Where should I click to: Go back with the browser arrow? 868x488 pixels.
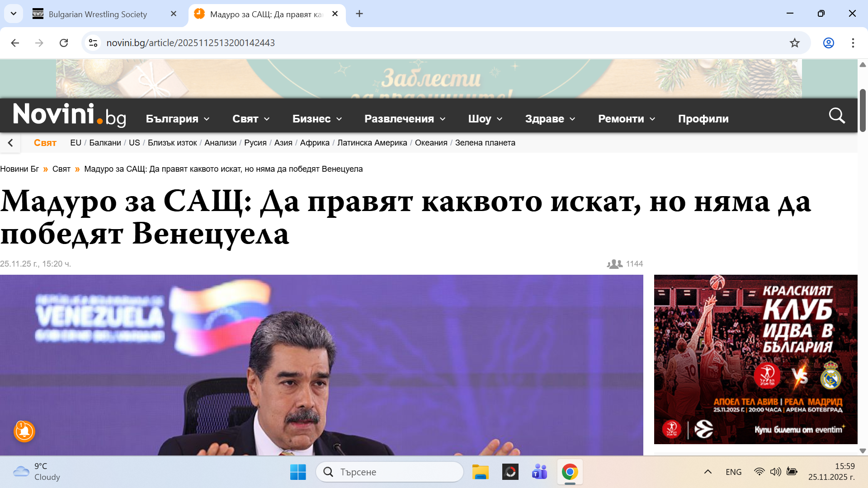[x=15, y=43]
